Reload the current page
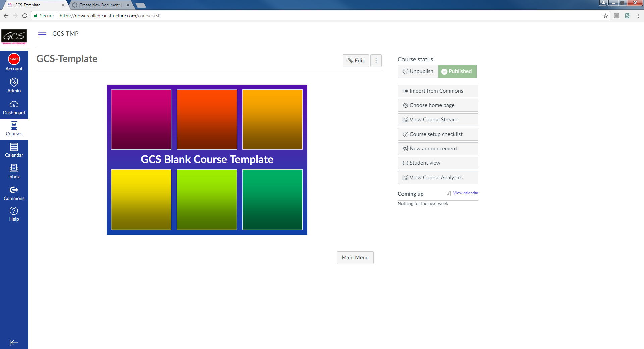The width and height of the screenshot is (644, 349). point(25,16)
